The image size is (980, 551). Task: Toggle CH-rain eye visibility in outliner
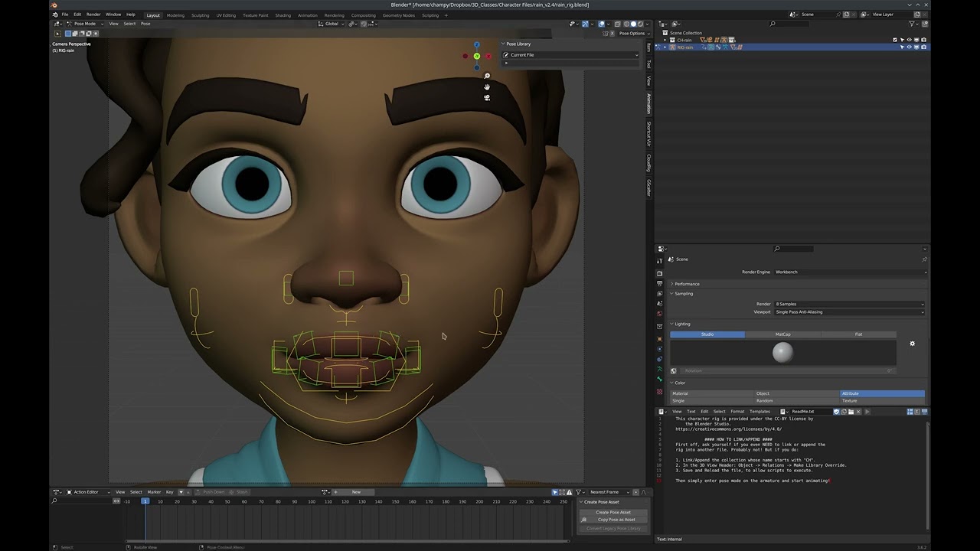(909, 40)
